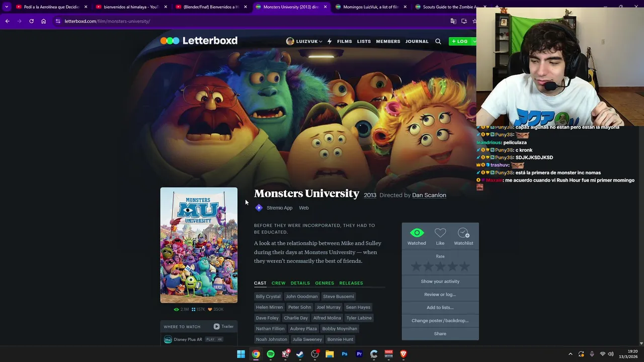Click the 2.1M watched count
The height and width of the screenshot is (362, 644).
[x=181, y=309]
